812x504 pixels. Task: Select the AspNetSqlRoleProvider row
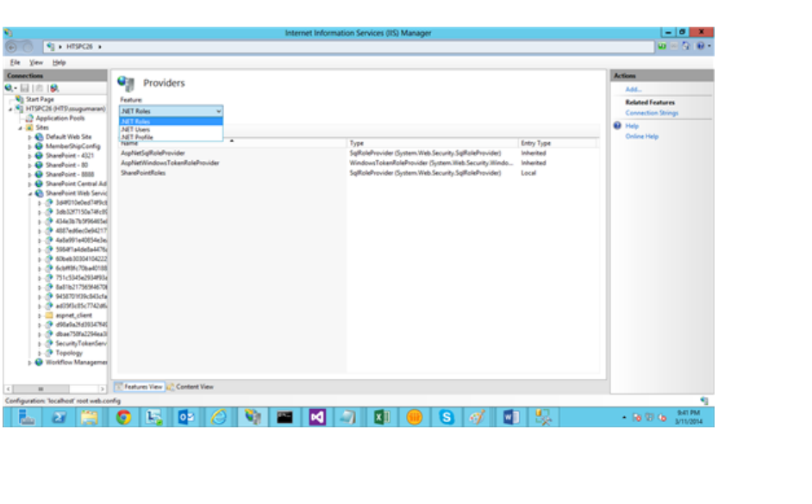(359, 153)
